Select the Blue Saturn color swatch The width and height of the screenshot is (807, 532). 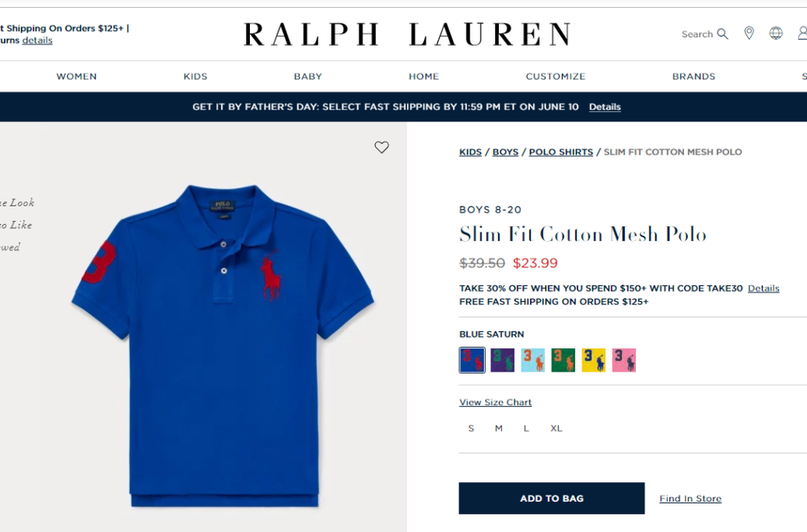(472, 360)
